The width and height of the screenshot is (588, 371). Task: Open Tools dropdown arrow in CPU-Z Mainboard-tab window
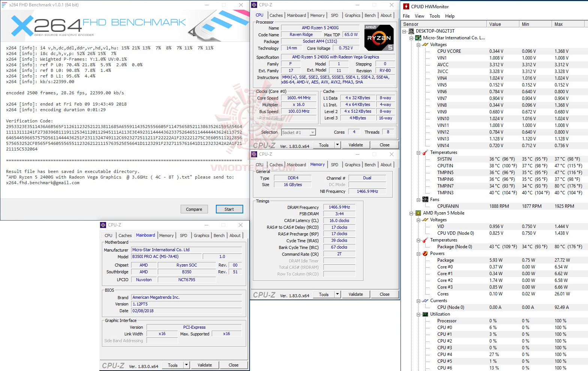[186, 365]
